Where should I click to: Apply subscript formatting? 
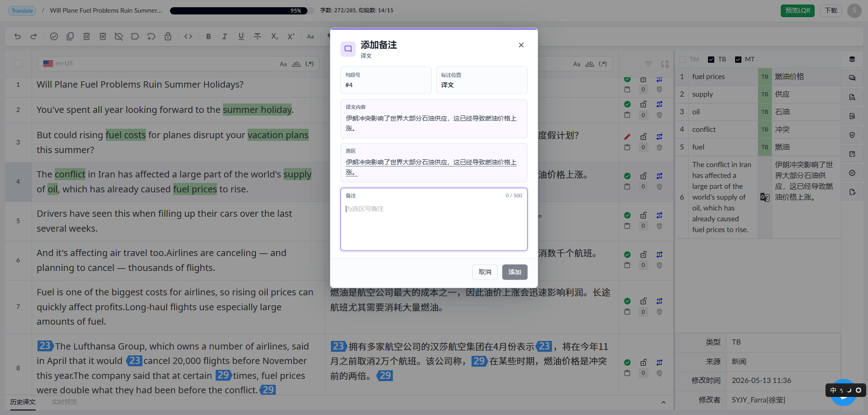coord(274,37)
